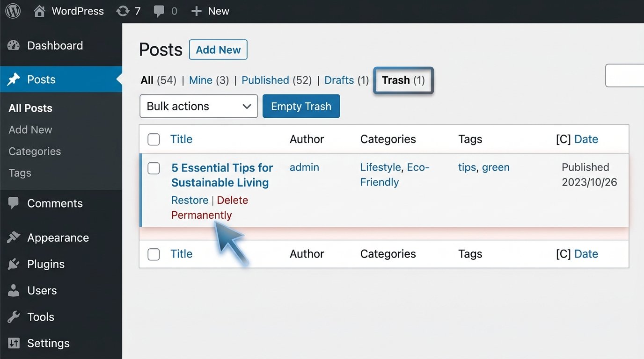Select the Trash (1) filter
This screenshot has height=359, width=644.
403,80
